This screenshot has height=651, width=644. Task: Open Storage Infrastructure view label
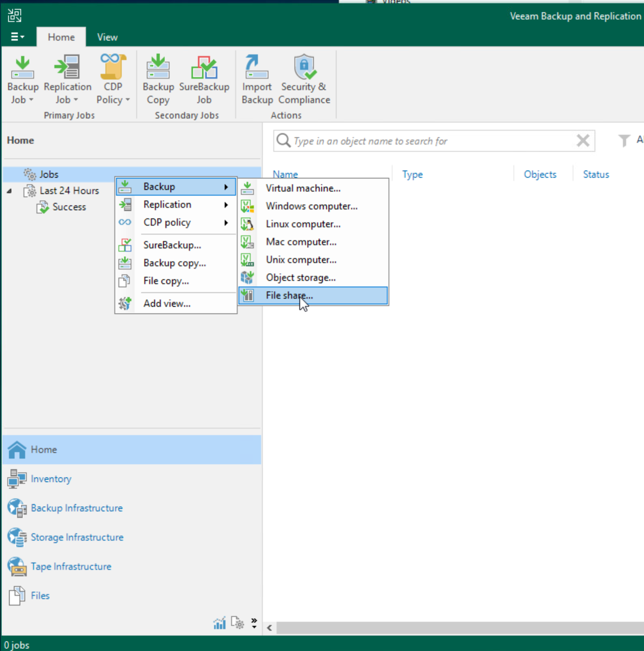pos(77,537)
